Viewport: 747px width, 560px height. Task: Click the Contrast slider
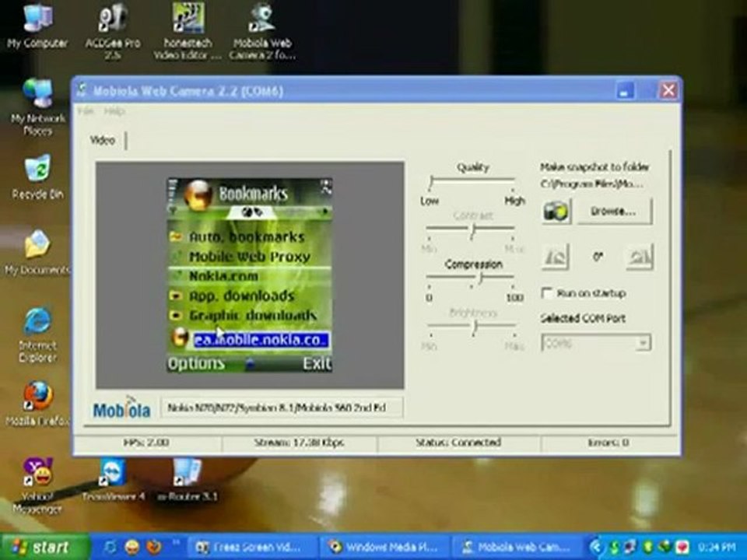471,229
